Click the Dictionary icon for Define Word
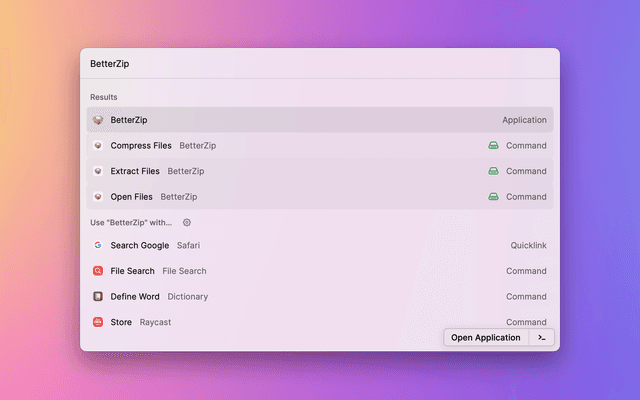Screen dimensions: 640x400 point(98,297)
